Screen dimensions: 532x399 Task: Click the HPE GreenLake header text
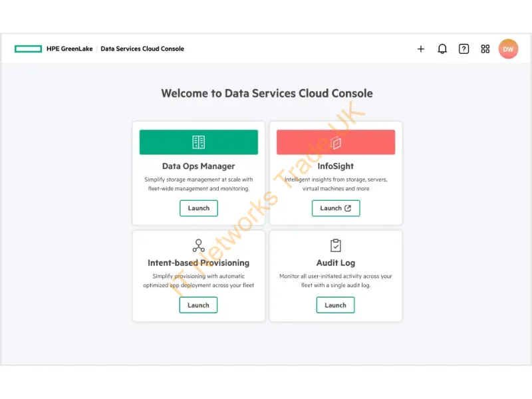pyautogui.click(x=70, y=49)
